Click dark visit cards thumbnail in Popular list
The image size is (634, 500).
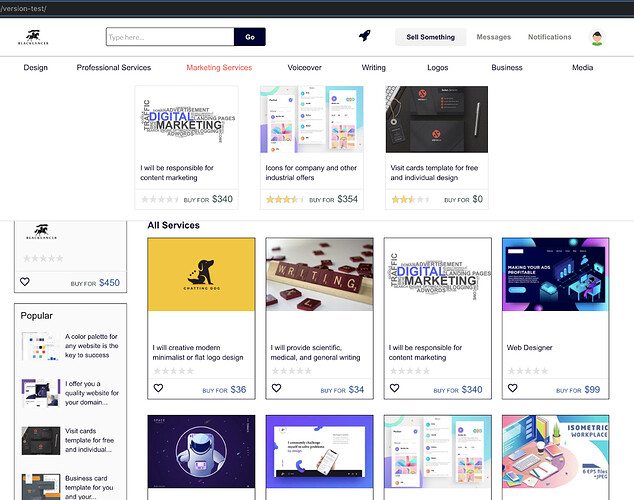pyautogui.click(x=41, y=441)
